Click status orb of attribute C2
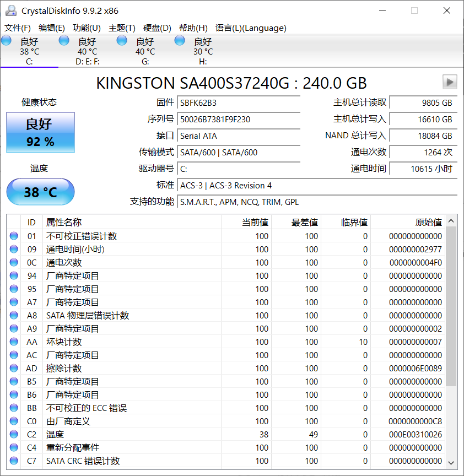Image resolution: width=464 pixels, height=476 pixels. (x=14, y=435)
